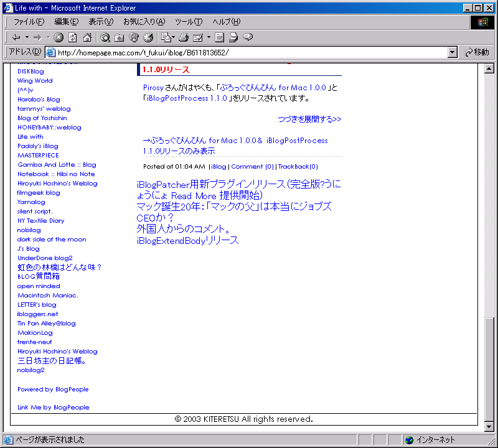Print the page with the printer icon
Screen dimensions: 498x448
coord(184,37)
